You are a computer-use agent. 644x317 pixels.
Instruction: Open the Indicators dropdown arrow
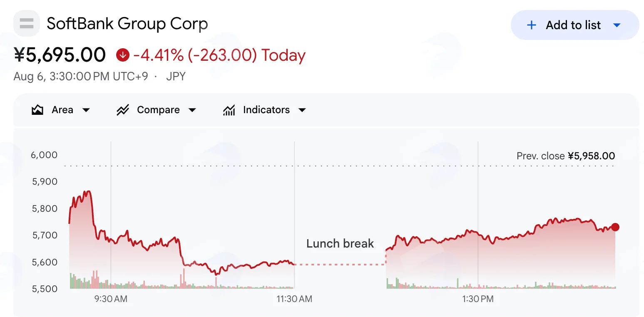(x=302, y=110)
